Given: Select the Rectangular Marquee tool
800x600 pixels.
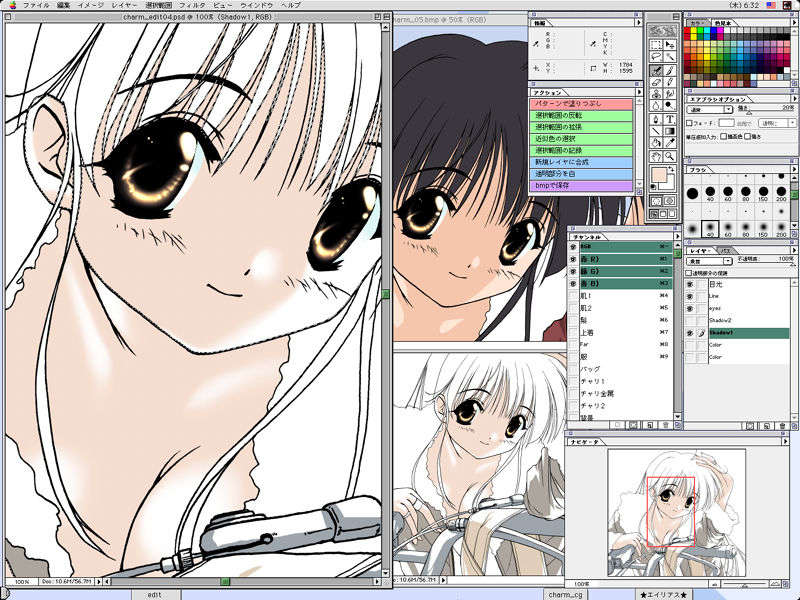Looking at the screenshot, I should click(657, 45).
